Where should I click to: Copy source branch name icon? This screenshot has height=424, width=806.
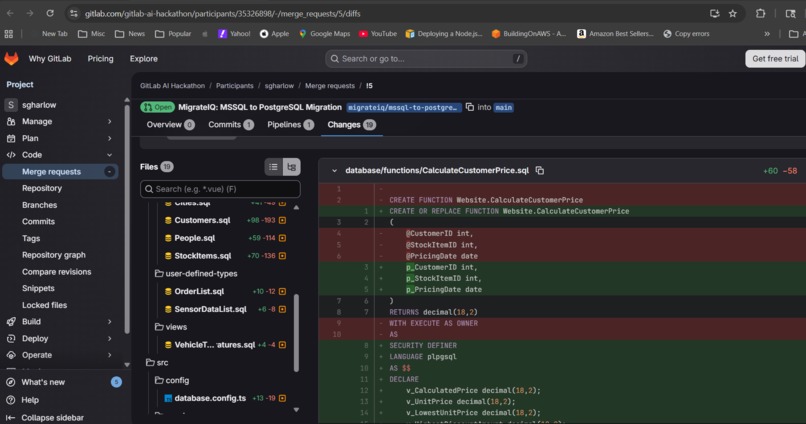pyautogui.click(x=469, y=107)
